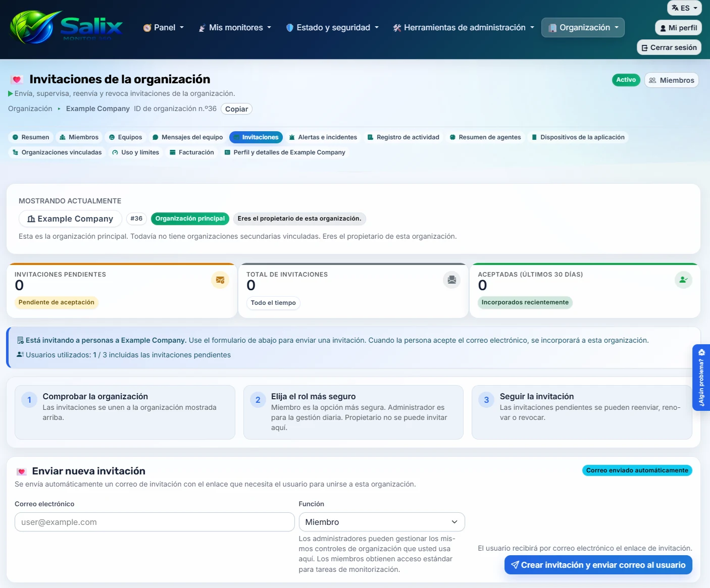Switch to the Facturación tab

(x=192, y=152)
